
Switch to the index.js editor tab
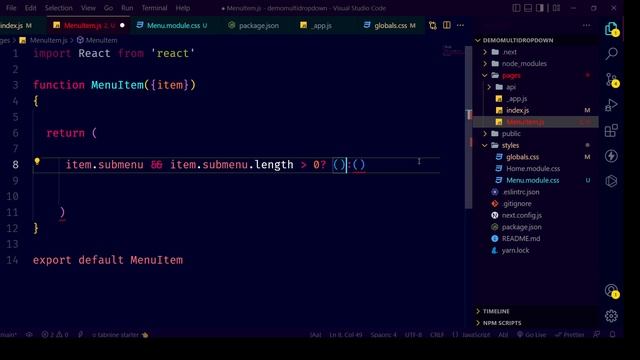16,25
